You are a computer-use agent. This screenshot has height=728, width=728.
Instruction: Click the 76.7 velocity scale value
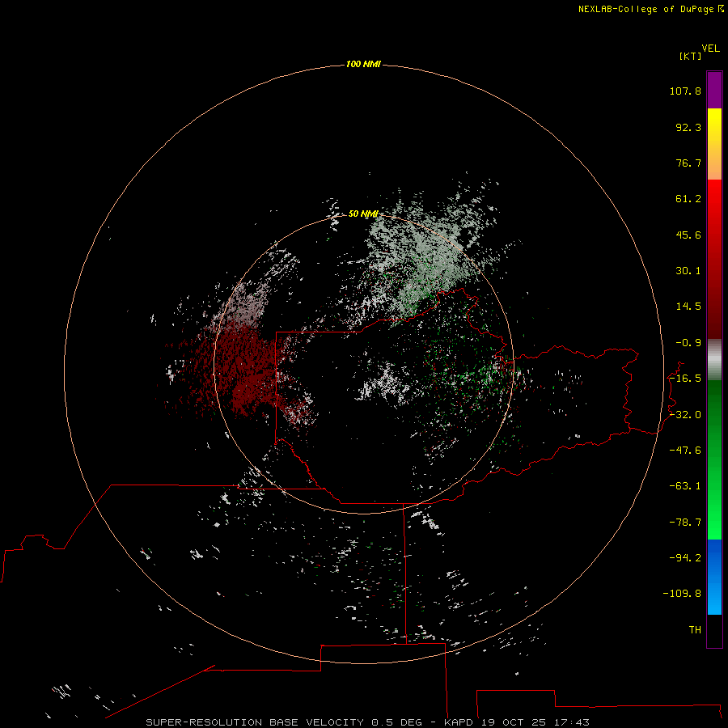(x=688, y=163)
